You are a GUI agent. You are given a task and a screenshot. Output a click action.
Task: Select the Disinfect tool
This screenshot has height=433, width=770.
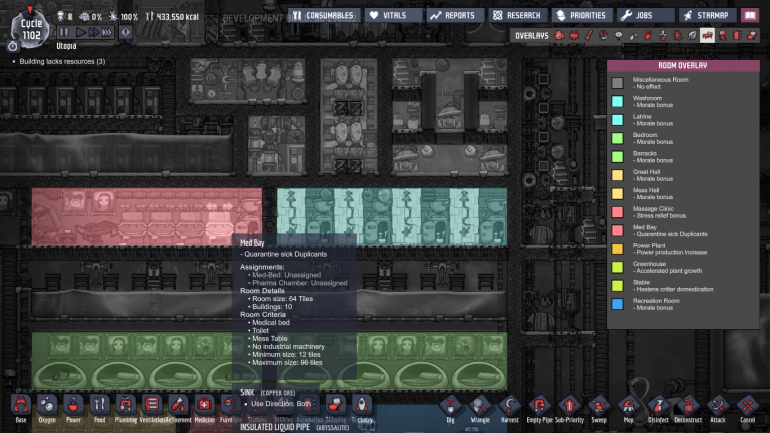pyautogui.click(x=658, y=408)
